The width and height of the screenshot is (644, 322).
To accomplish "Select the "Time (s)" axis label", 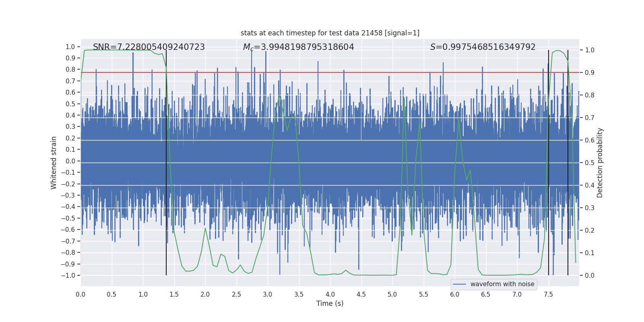I will [x=330, y=303].
